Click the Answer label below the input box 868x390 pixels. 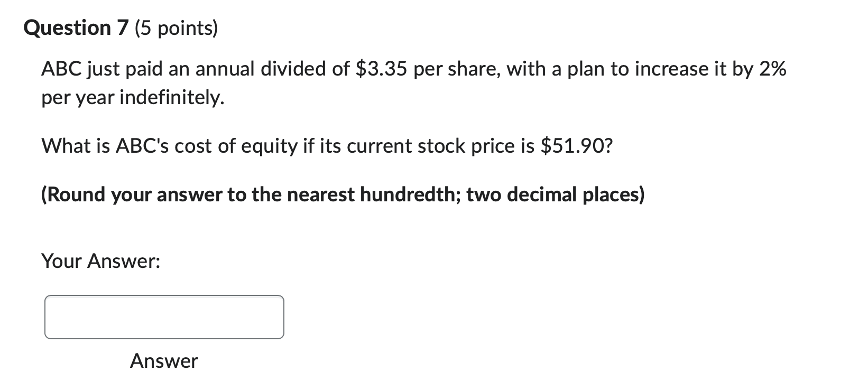pyautogui.click(x=163, y=361)
